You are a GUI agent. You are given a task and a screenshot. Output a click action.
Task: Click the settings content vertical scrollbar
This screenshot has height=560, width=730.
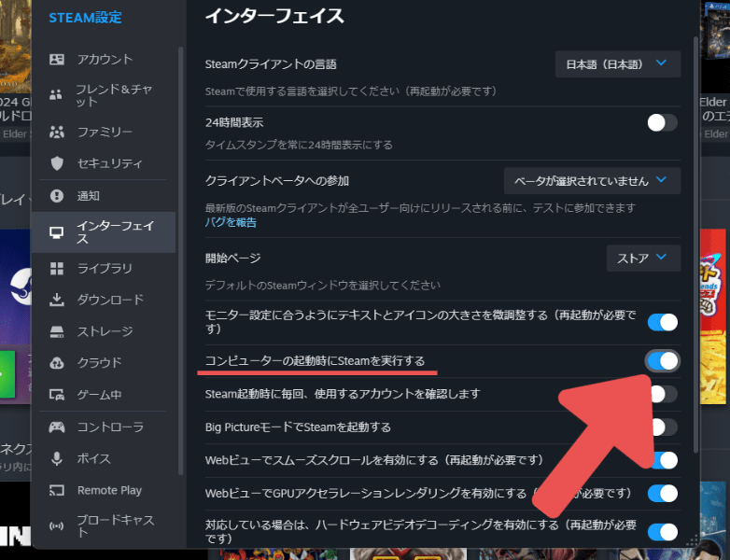coord(695,245)
